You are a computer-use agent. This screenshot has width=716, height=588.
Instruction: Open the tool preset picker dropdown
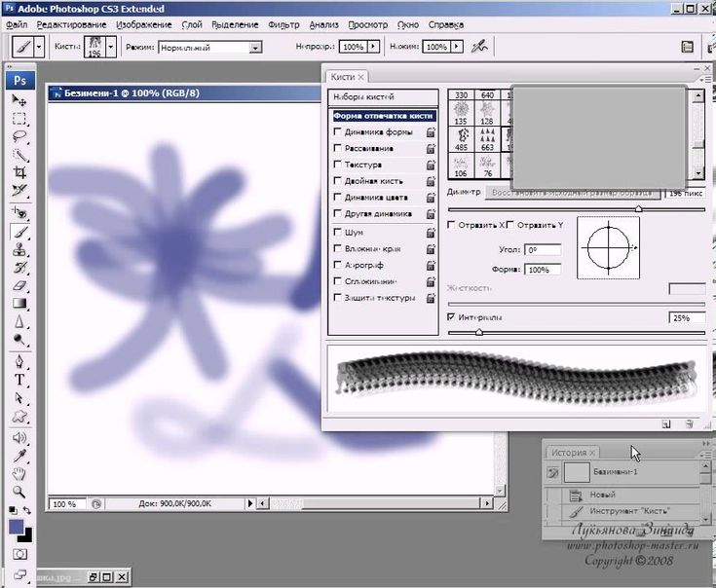[x=39, y=47]
